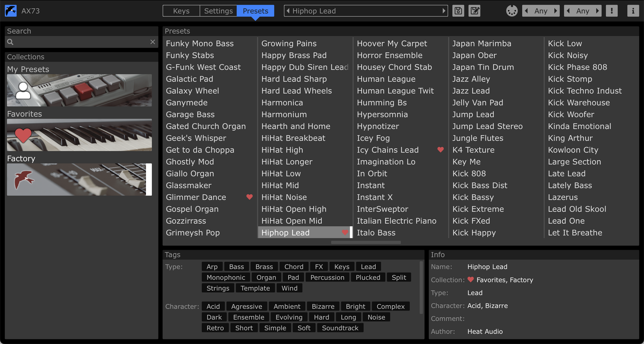Toggle the Percussion type tag
Viewport: 644px width, 344px height.
coord(327,277)
